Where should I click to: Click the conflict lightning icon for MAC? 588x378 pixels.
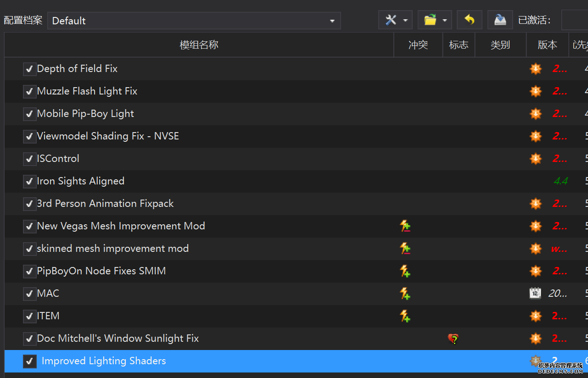pos(405,294)
